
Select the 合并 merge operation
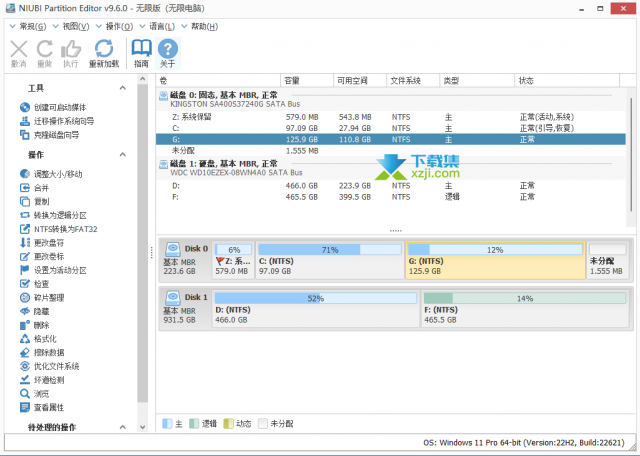[34, 188]
